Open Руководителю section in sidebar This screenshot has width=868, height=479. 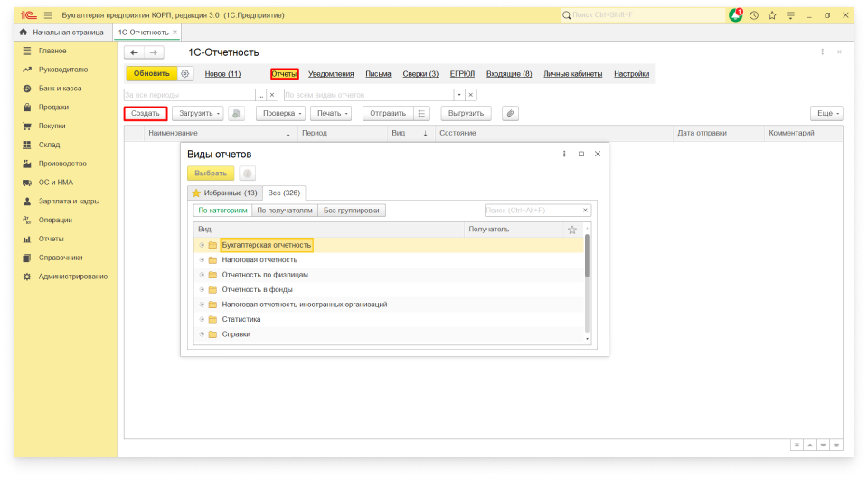(63, 70)
